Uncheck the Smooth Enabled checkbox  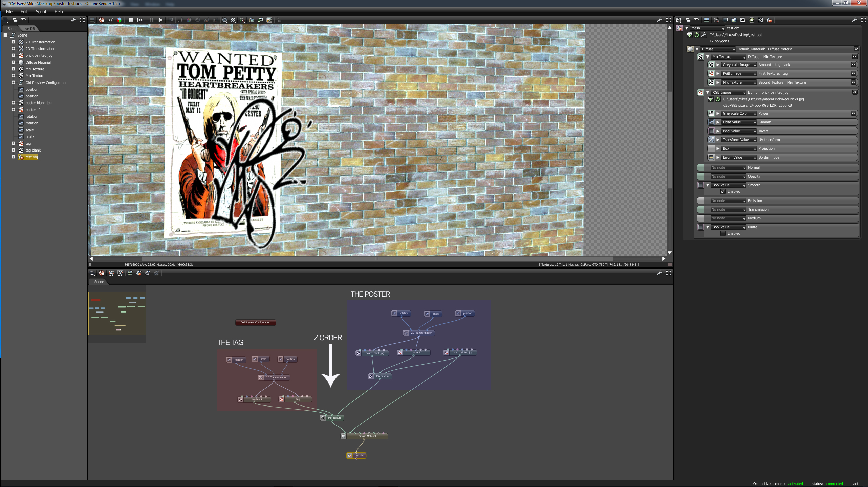[x=723, y=191]
